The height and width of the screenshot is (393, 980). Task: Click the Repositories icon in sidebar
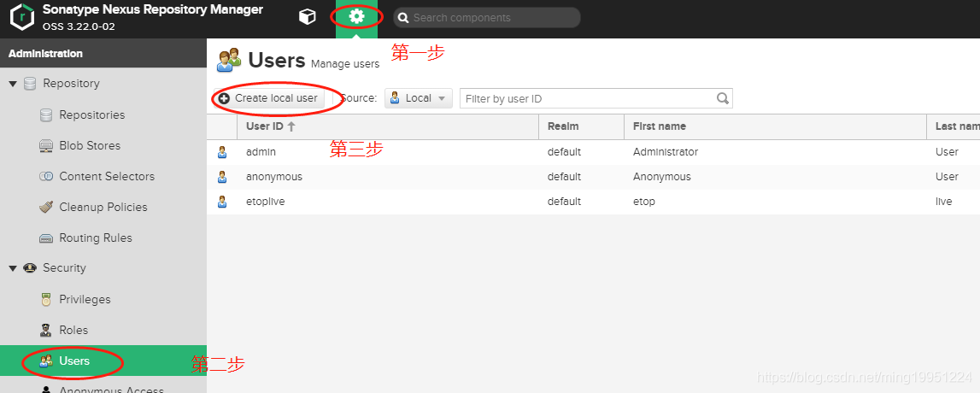pos(45,115)
